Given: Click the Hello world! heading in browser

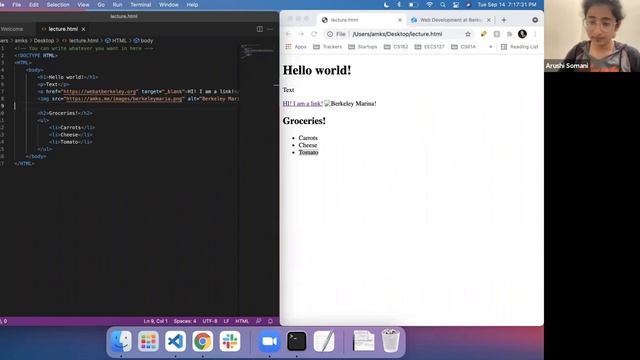Looking at the screenshot, I should (317, 70).
